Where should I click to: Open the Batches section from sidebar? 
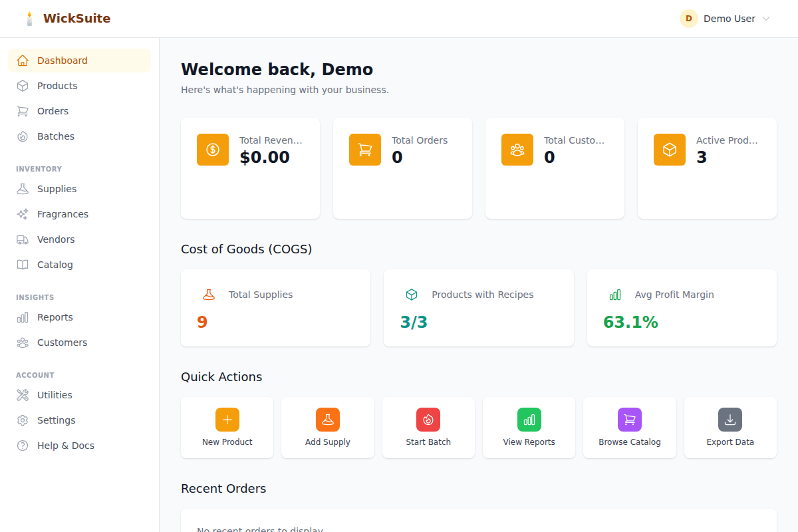56,136
